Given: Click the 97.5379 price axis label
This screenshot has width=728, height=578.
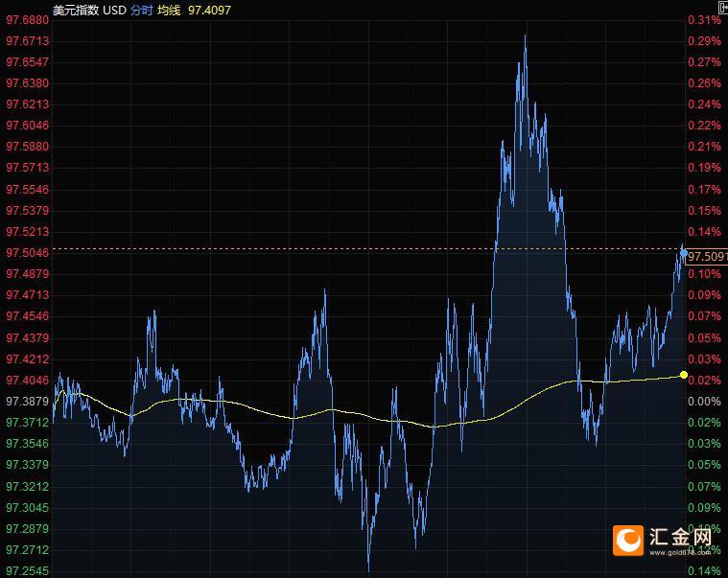Looking at the screenshot, I should point(28,211).
